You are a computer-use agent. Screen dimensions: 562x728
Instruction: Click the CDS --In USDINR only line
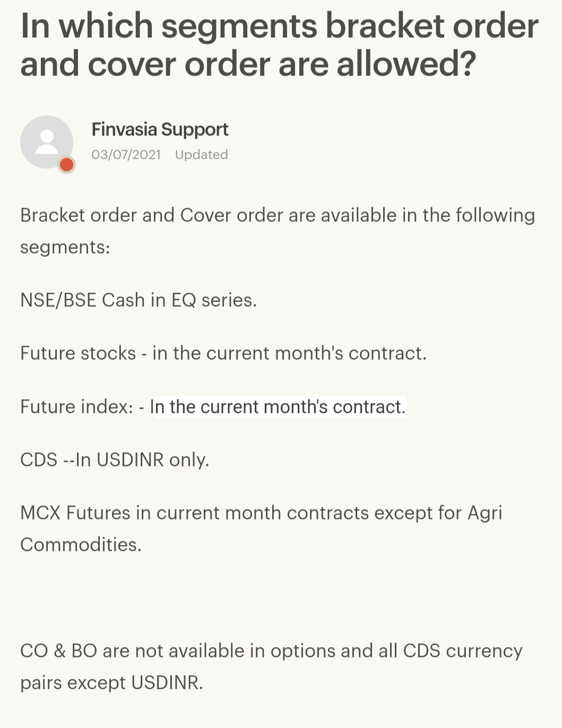115,460
